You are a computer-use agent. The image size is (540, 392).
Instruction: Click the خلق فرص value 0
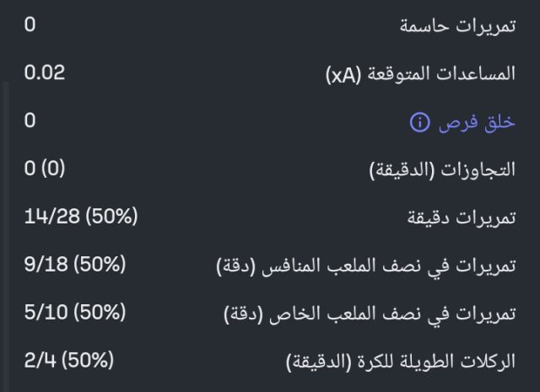click(30, 121)
